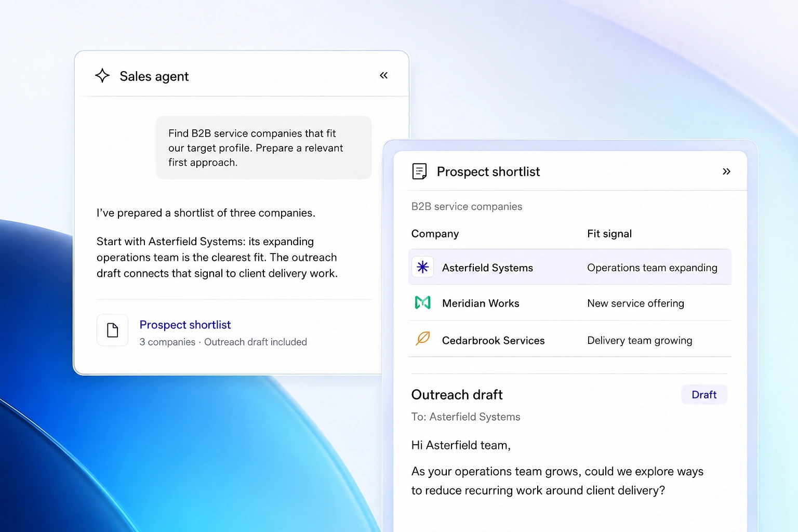The image size is (798, 532).
Task: Click the Asterfield Systems asterisk logo
Action: point(423,267)
